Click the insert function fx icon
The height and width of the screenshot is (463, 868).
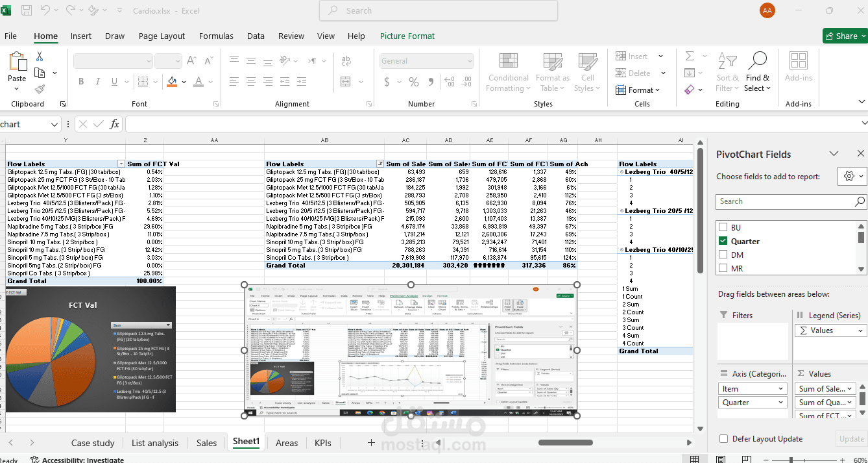pyautogui.click(x=114, y=124)
